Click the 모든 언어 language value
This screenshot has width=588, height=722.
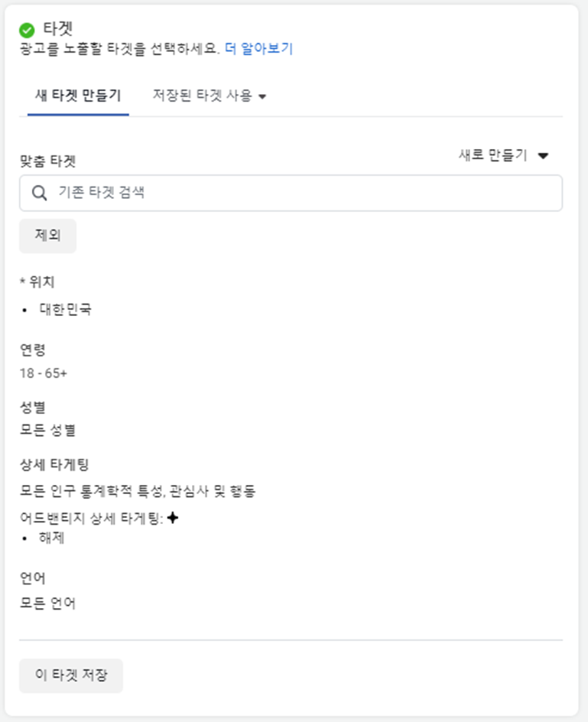[47, 603]
